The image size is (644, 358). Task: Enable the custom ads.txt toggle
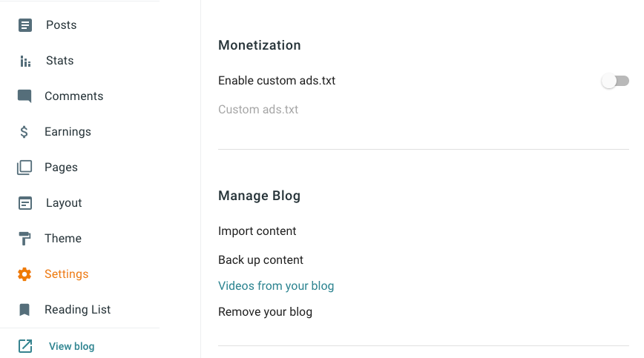(614, 81)
